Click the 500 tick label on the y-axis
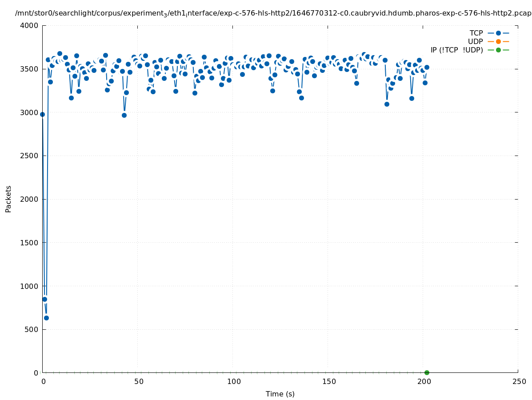The width and height of the screenshot is (532, 400). coord(31,329)
